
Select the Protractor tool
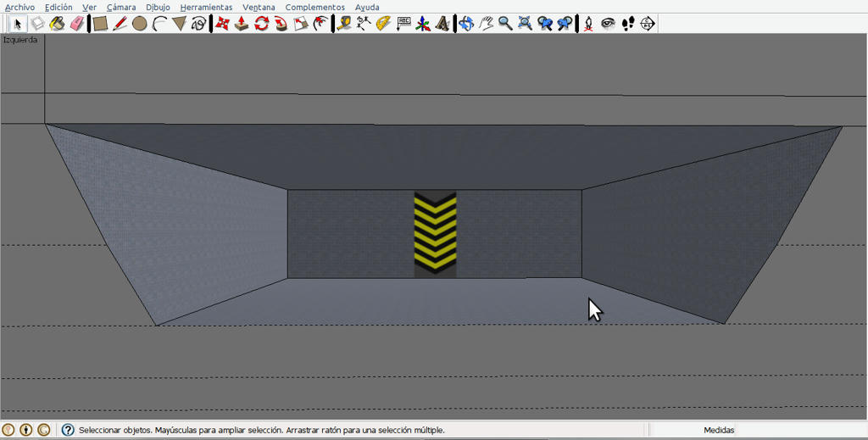(383, 23)
